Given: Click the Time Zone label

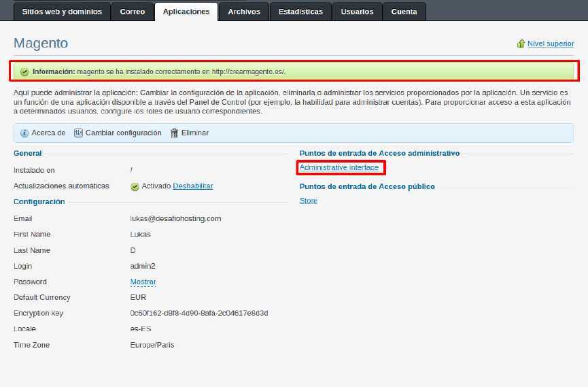Looking at the screenshot, I should pos(31,345).
